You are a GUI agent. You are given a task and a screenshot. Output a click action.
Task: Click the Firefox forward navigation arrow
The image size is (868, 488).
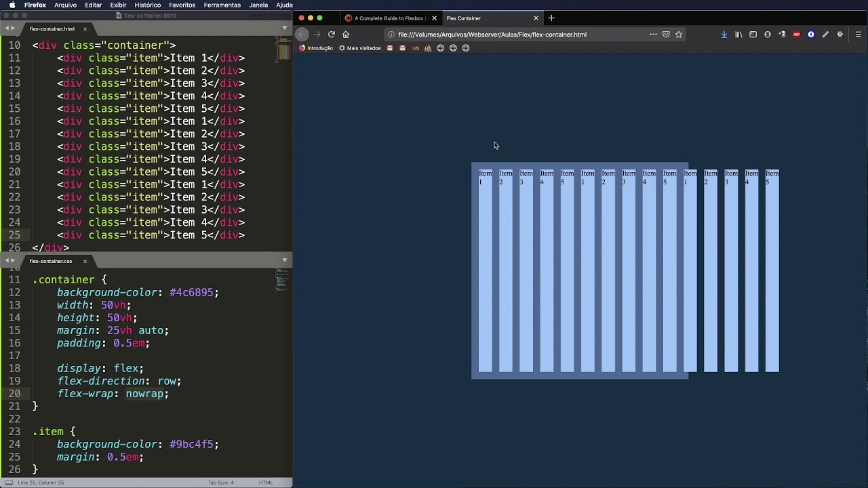point(317,35)
